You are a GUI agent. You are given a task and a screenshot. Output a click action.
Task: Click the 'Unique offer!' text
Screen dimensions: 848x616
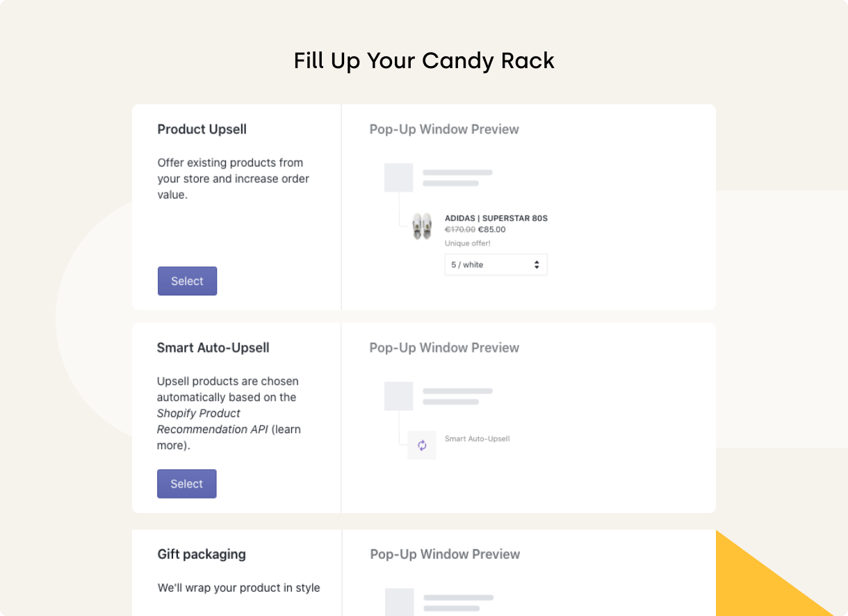point(468,243)
